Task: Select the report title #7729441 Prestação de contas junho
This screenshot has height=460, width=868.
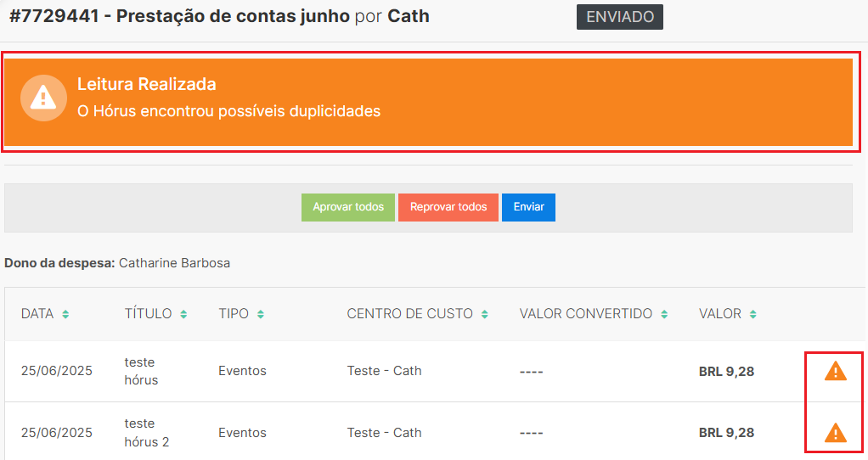Action: [180, 17]
